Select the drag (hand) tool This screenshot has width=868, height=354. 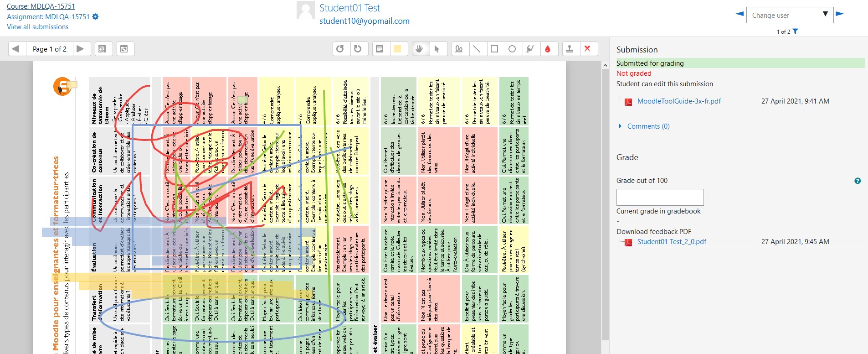click(420, 49)
